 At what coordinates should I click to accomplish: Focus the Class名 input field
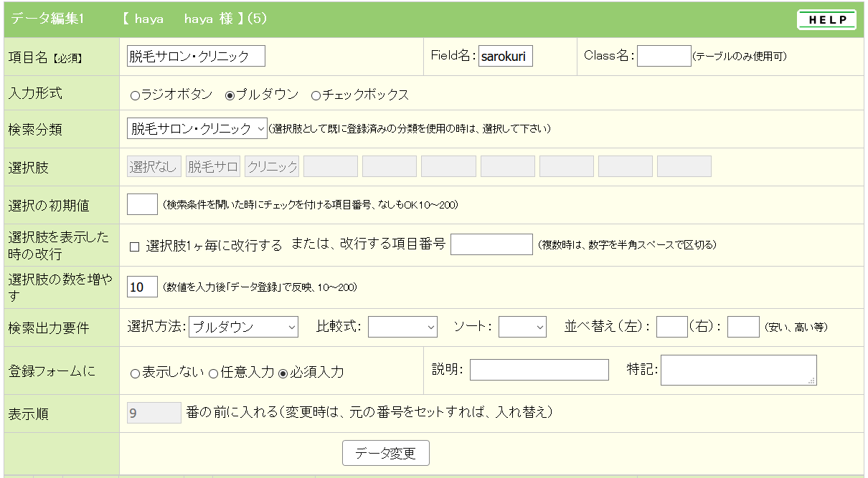(664, 56)
